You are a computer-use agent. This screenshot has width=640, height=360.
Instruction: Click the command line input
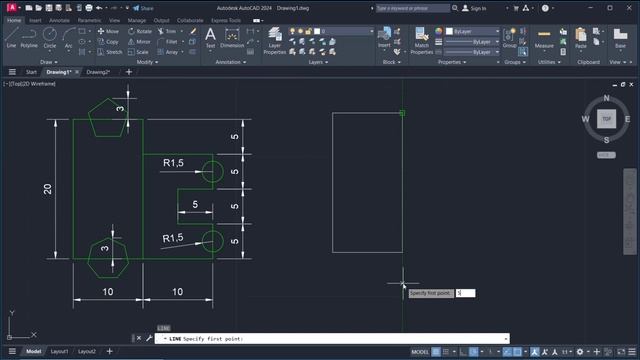[332, 338]
